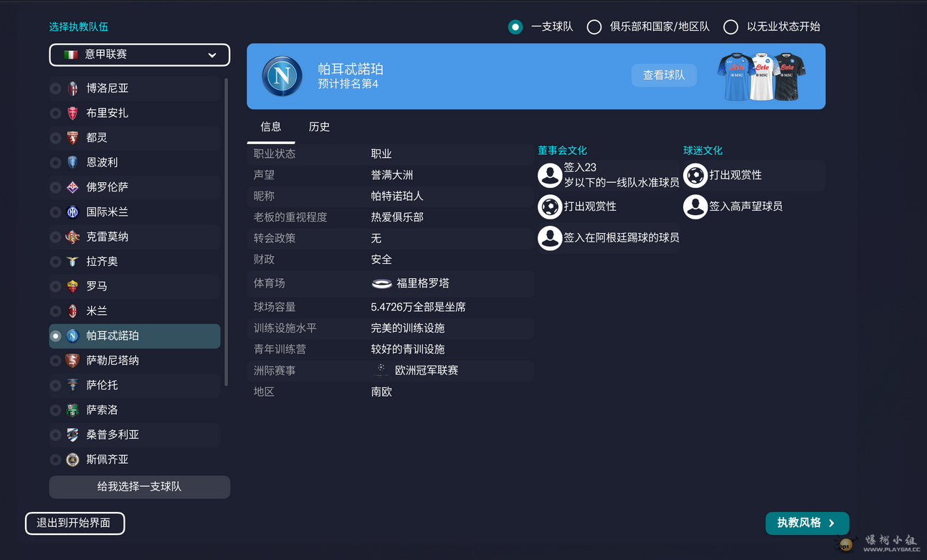Click the stadium icon beside 福里格罗塔
Image resolution: width=927 pixels, height=560 pixels.
point(381,283)
